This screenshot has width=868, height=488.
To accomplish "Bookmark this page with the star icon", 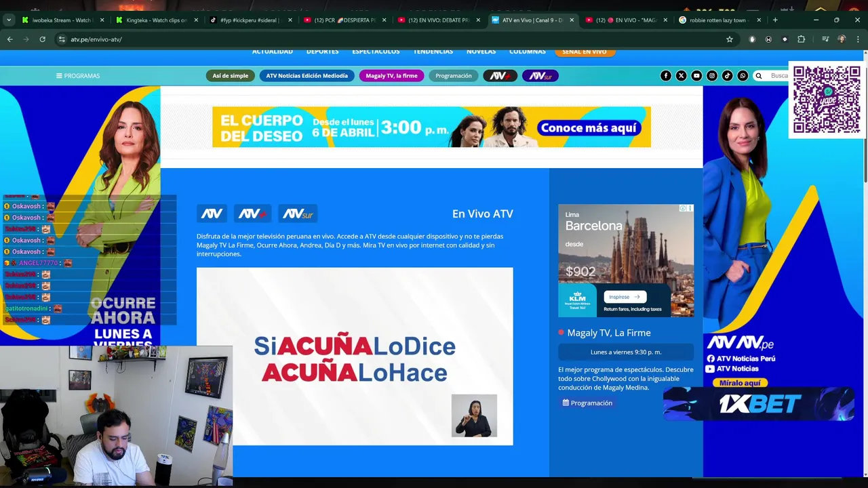I will click(x=730, y=39).
